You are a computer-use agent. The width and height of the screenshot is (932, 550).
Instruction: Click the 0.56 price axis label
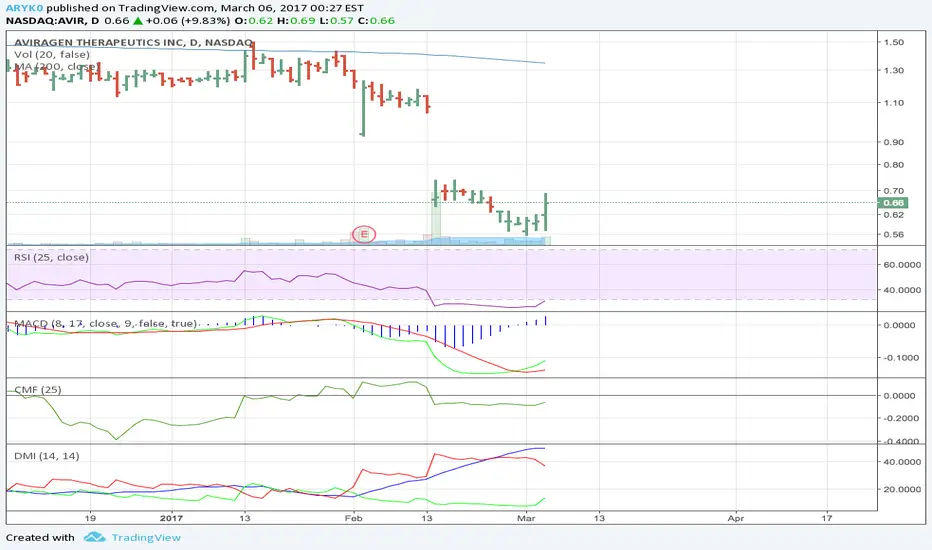893,234
